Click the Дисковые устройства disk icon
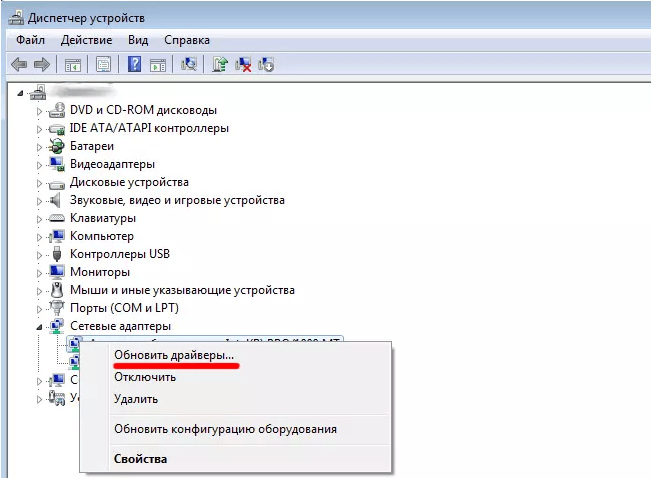 pyautogui.click(x=57, y=183)
